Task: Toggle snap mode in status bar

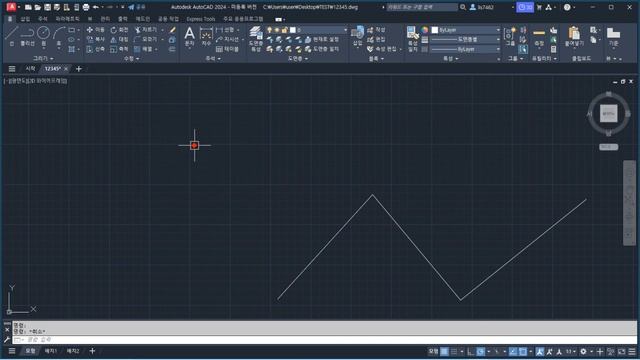Action: pyautogui.click(x=453, y=351)
